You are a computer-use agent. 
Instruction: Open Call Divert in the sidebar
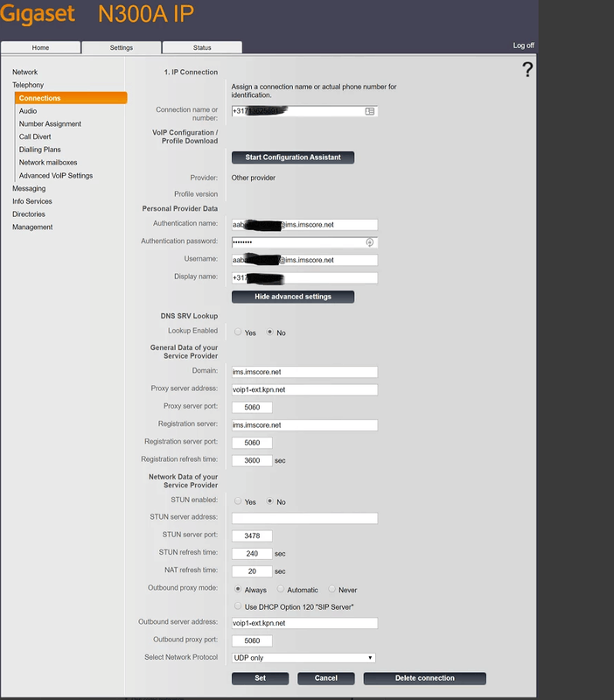(35, 136)
